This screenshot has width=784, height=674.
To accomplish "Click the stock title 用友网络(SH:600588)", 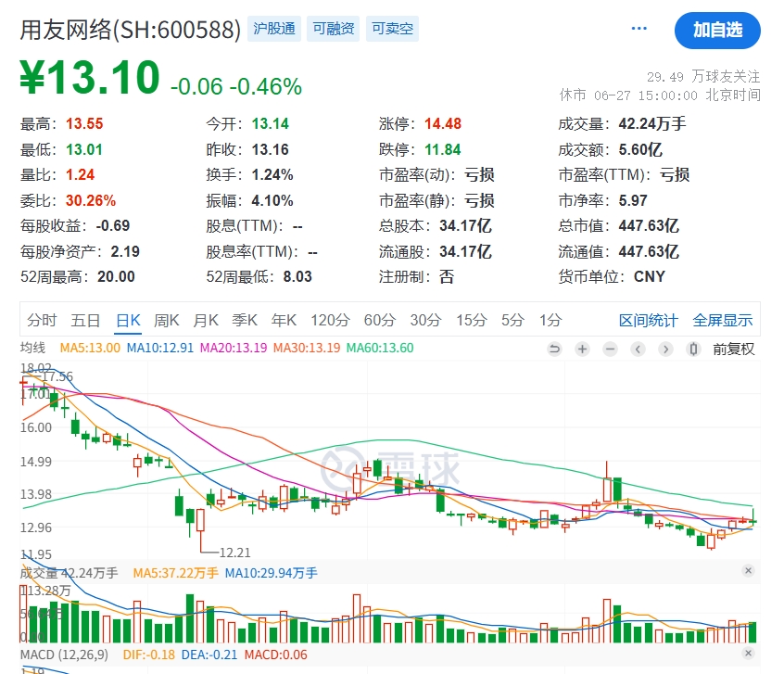I will [131, 30].
